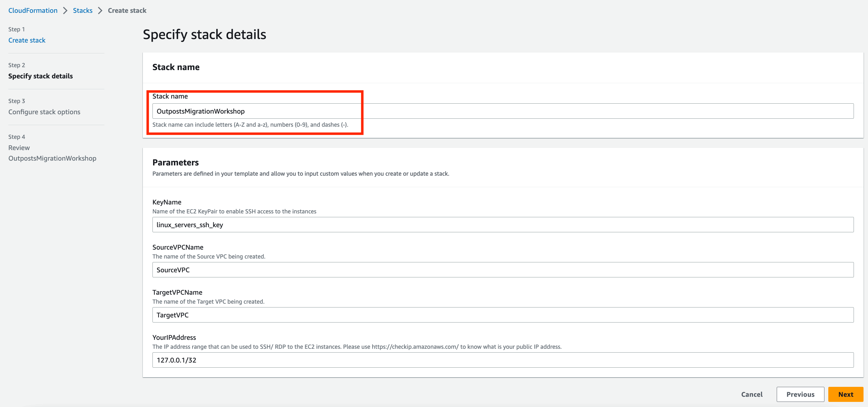Select the KeyName field containing linux_servers_ssh_key
Image resolution: width=868 pixels, height=407 pixels.
[x=502, y=225]
